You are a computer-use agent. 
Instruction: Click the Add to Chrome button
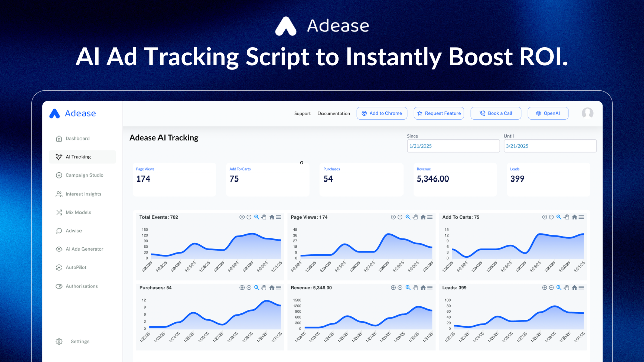[382, 113]
